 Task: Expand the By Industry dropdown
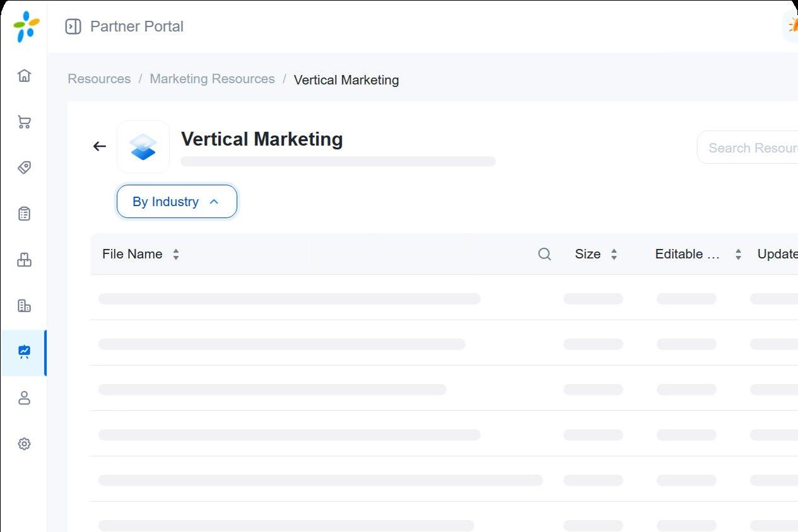(177, 202)
